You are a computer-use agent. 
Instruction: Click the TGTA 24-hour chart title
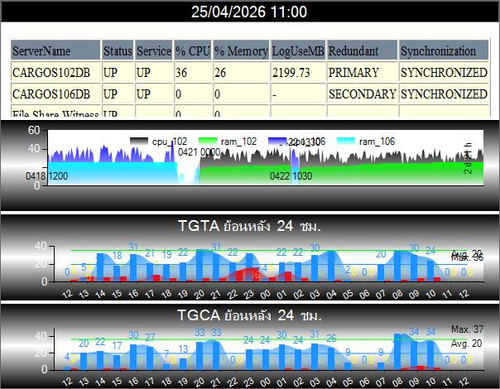[249, 226]
